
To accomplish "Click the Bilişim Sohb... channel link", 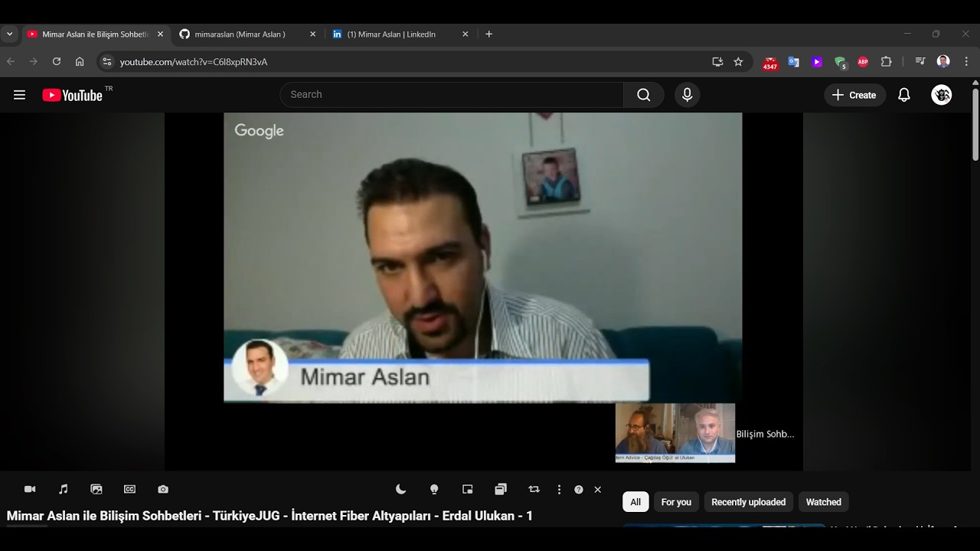I will (x=765, y=434).
